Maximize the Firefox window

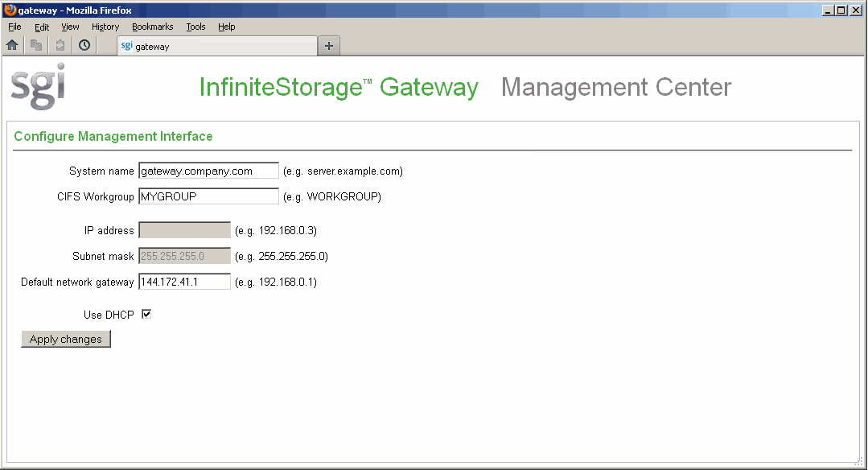click(x=841, y=10)
